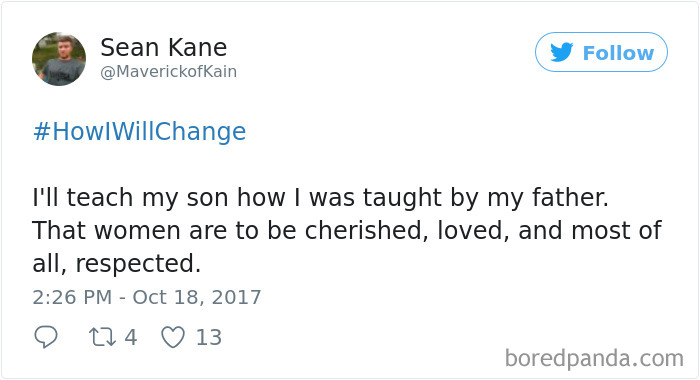Image resolution: width=700 pixels, height=380 pixels.
Task: Click the word "loved" in the tweet
Action: (471, 230)
